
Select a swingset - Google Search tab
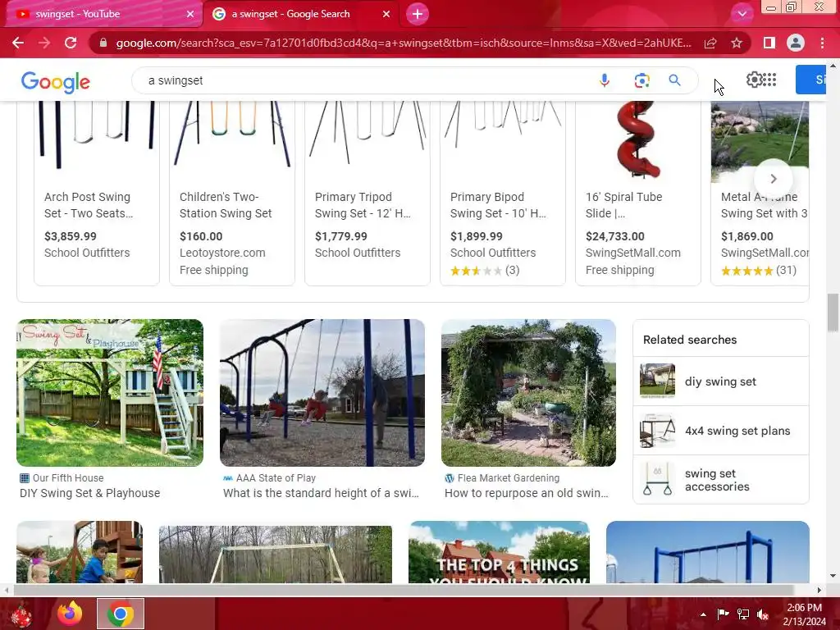pyautogui.click(x=301, y=14)
